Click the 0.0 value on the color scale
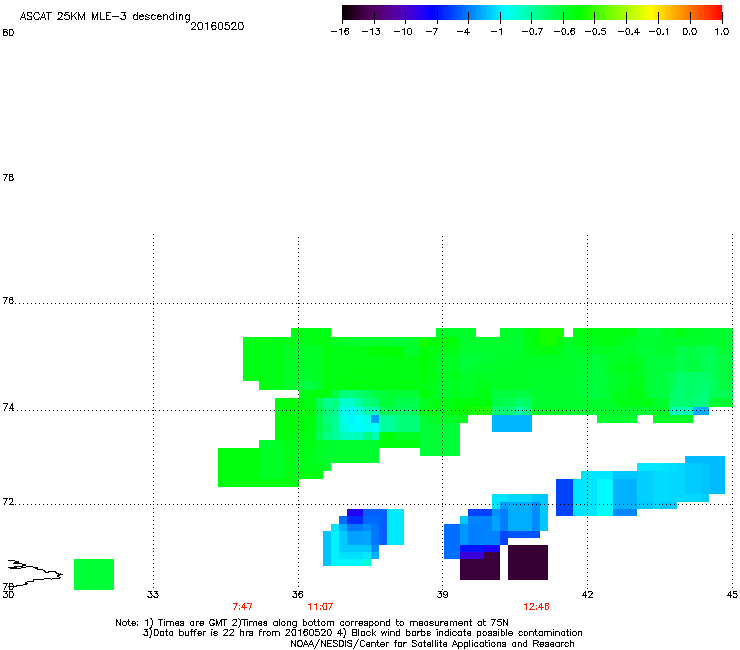 [690, 32]
